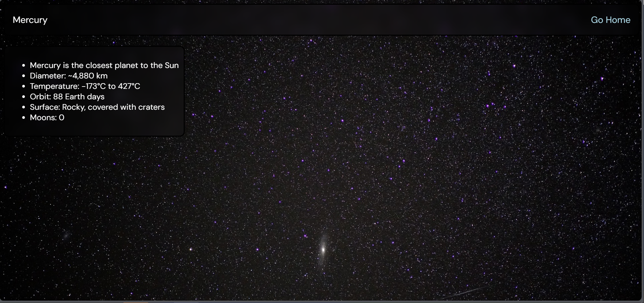Click the bullet before Diameter
Screen dimensions: 644x303
(x=24, y=76)
